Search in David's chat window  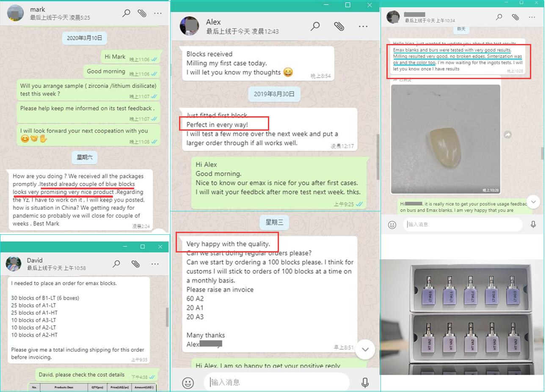coord(116,264)
